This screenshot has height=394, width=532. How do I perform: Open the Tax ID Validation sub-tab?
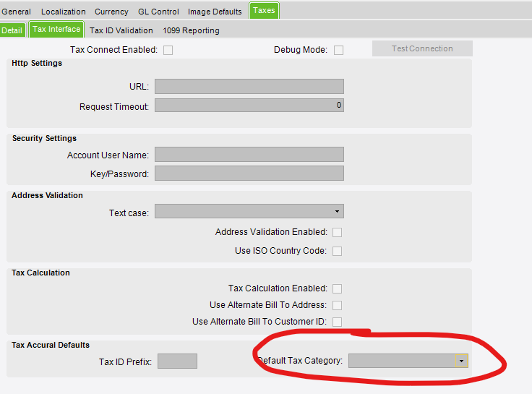[121, 30]
